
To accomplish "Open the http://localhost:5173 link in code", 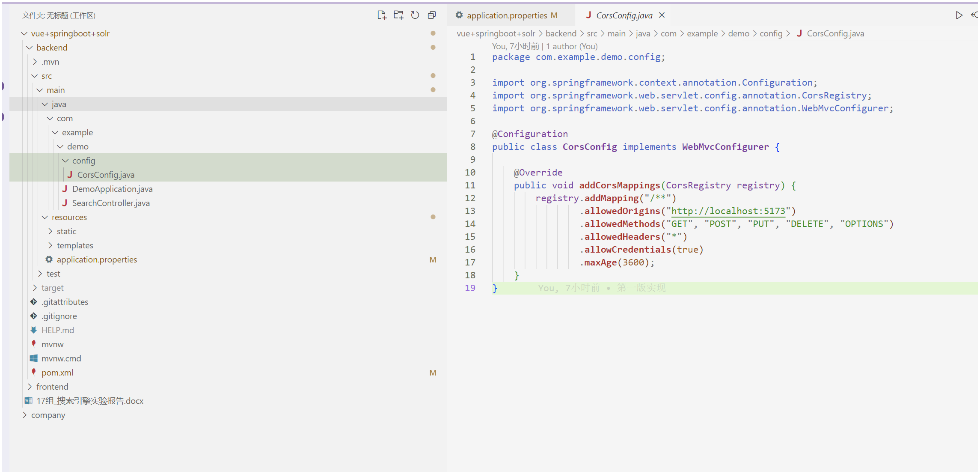I will tap(728, 211).
